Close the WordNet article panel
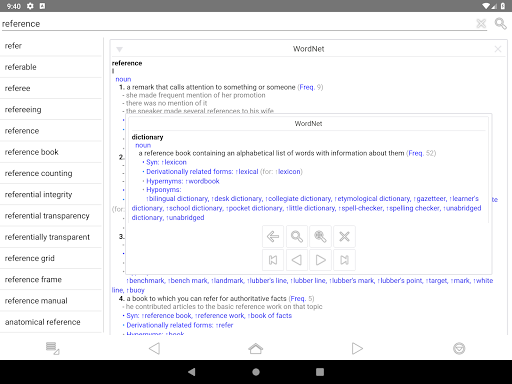512x384 pixels. click(x=498, y=49)
